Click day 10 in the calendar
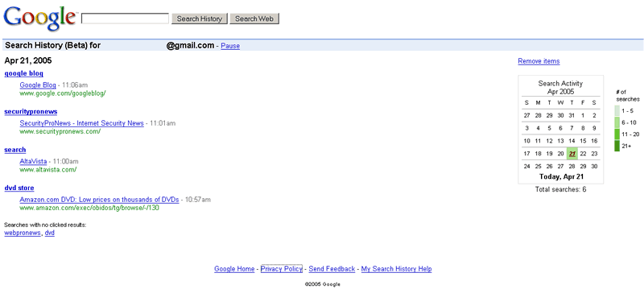The width and height of the screenshot is (644, 306). 527,141
